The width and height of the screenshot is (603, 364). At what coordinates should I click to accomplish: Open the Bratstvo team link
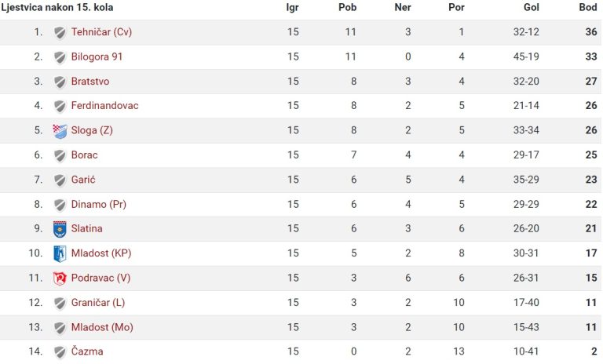coord(90,82)
